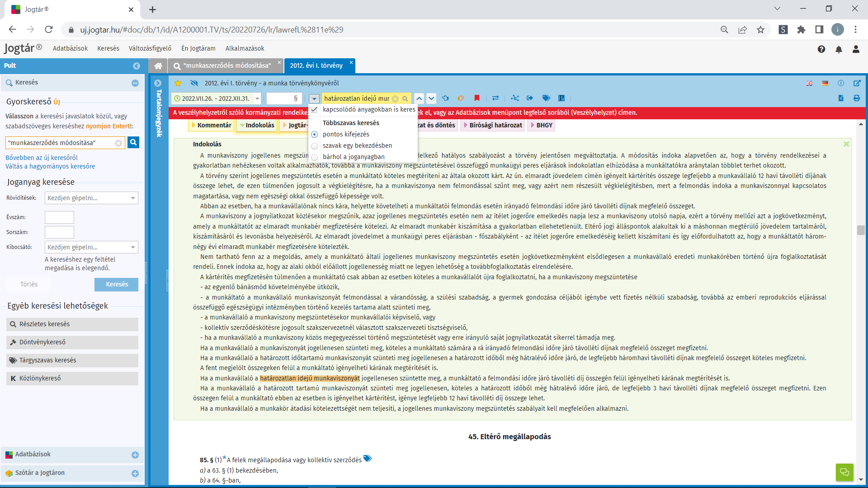Switch to English language flag
Viewport: 868px width, 488px height.
pos(809,83)
